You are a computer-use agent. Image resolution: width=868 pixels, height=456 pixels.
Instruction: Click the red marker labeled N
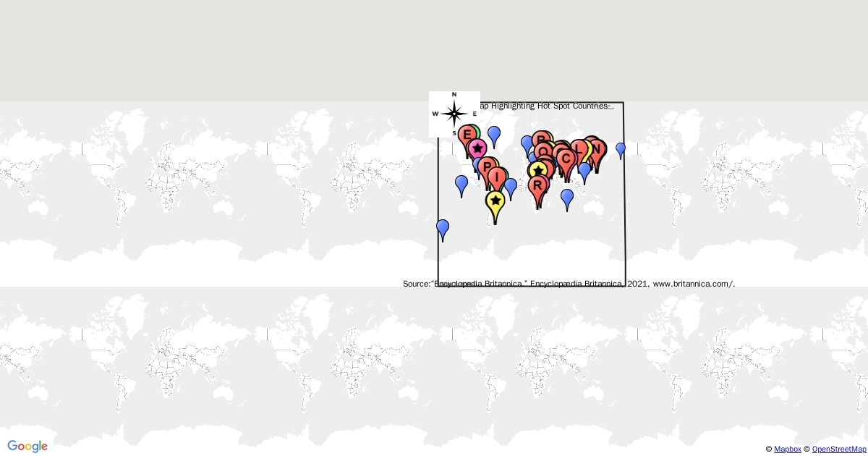click(595, 150)
